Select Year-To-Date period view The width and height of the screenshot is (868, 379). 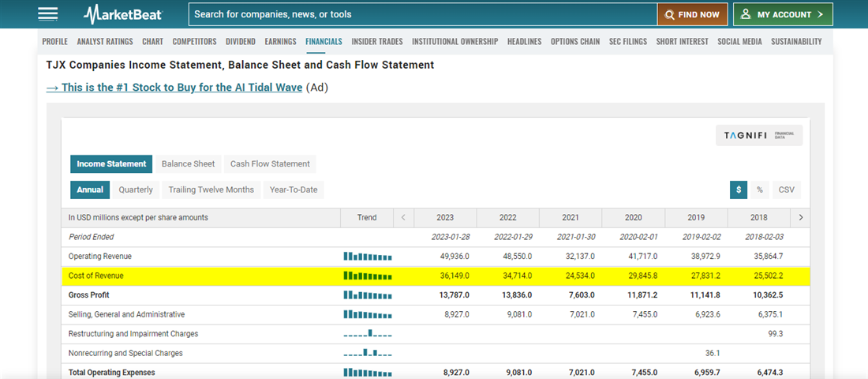coord(294,189)
